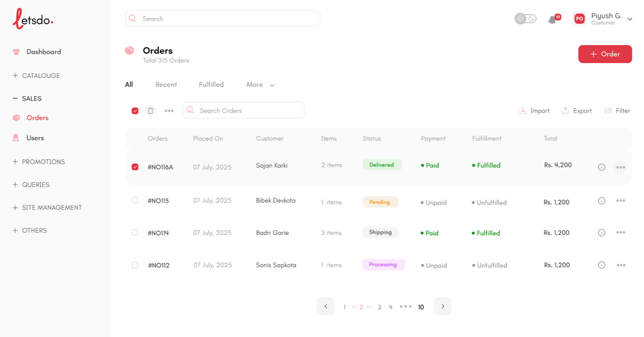This screenshot has height=337, width=644.
Task: Click the Export upload icon
Action: pyautogui.click(x=565, y=111)
